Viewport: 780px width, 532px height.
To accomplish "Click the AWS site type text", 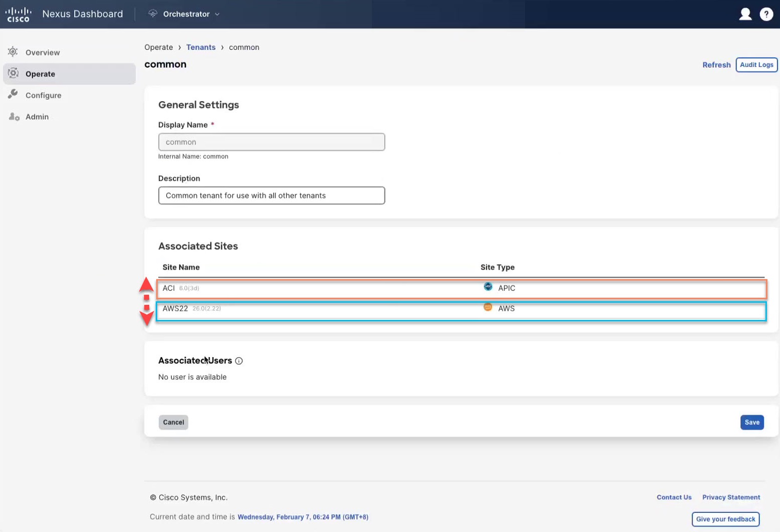I will point(506,308).
